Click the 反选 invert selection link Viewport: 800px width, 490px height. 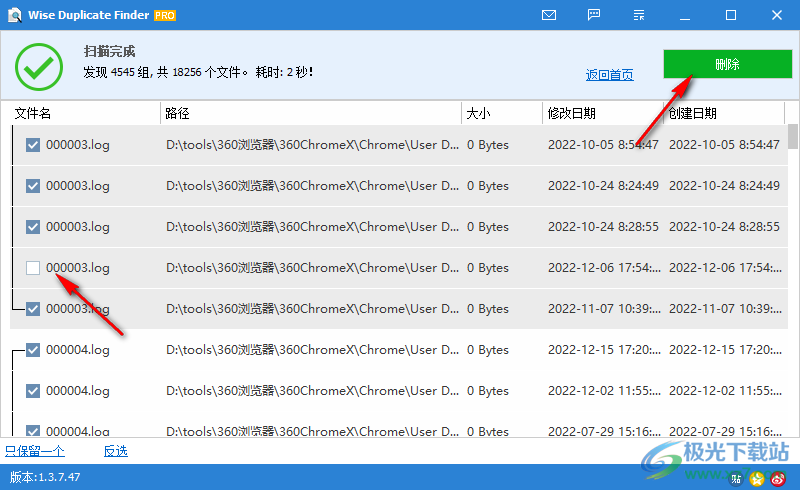click(x=116, y=451)
